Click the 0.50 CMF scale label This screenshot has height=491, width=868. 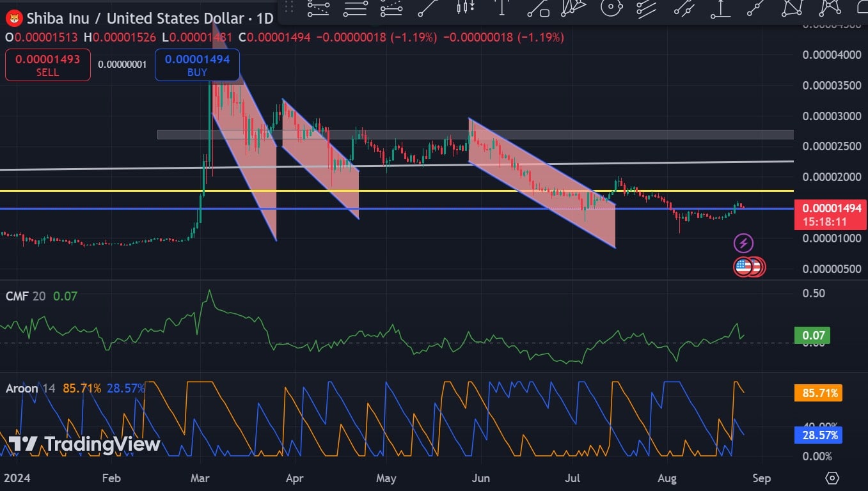pos(814,293)
